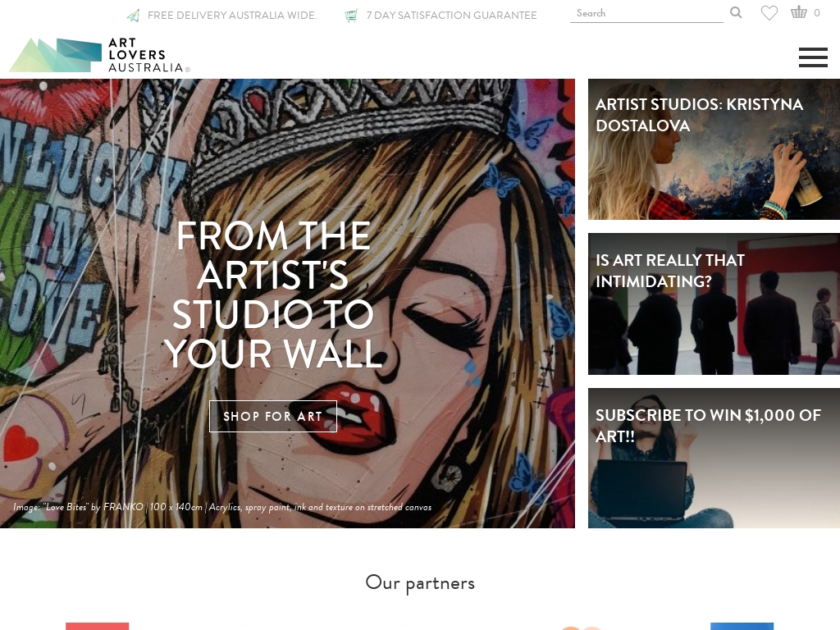The image size is (840, 630).
Task: Click the From the Artist's Studio headline
Action: pos(273,294)
